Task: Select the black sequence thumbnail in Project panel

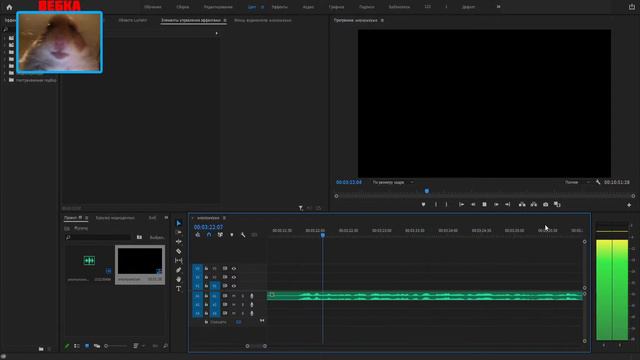Action: pyautogui.click(x=140, y=261)
